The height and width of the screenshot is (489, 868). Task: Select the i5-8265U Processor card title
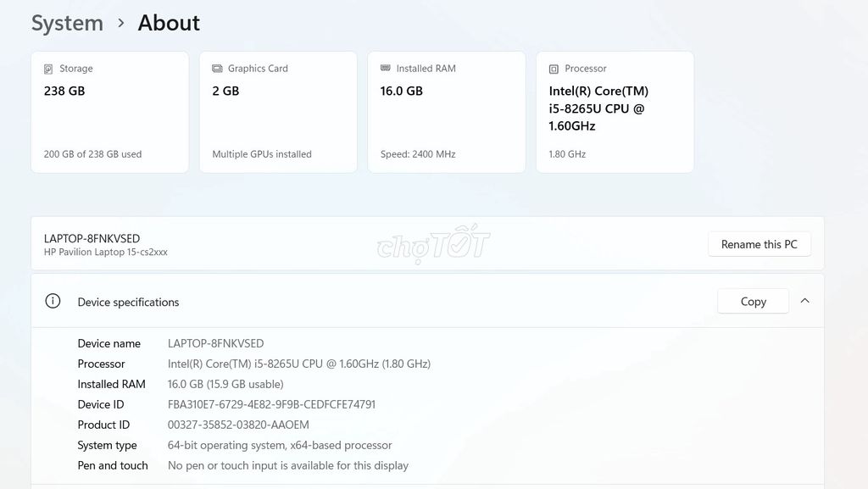click(598, 108)
